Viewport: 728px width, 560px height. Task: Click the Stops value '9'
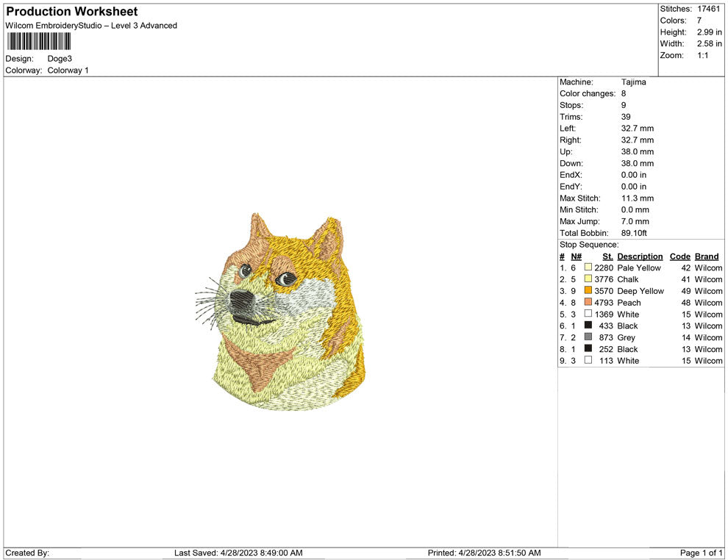tap(624, 105)
